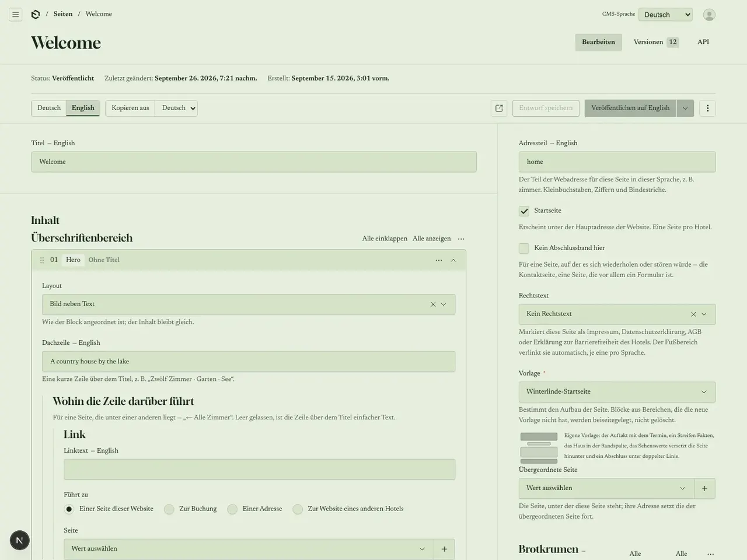Click the Titel English input field
The image size is (747, 560).
pyautogui.click(x=254, y=162)
